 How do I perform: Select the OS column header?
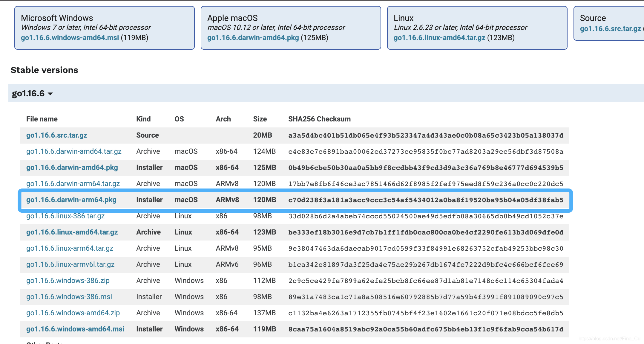click(179, 119)
